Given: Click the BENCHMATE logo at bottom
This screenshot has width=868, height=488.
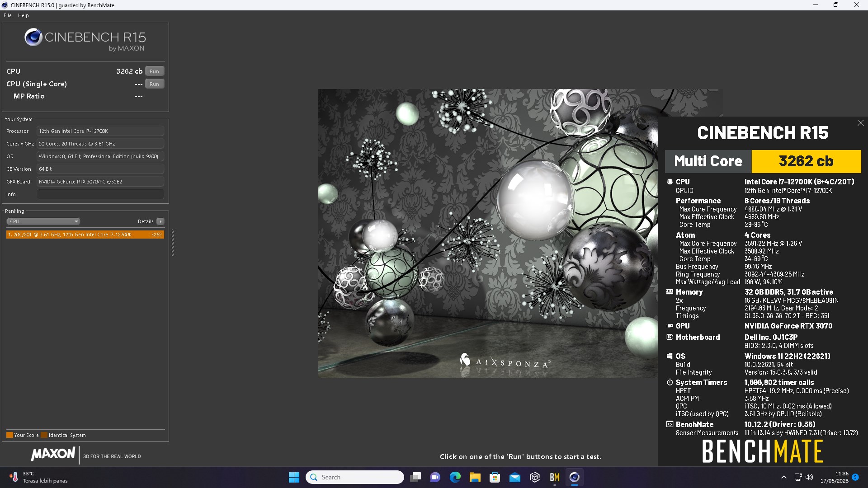Looking at the screenshot, I should pyautogui.click(x=763, y=451).
